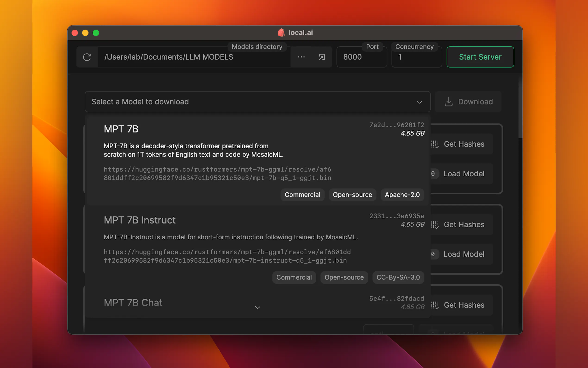588x368 pixels.
Task: Minimize the local.ai window with the yellow button
Action: pos(85,33)
